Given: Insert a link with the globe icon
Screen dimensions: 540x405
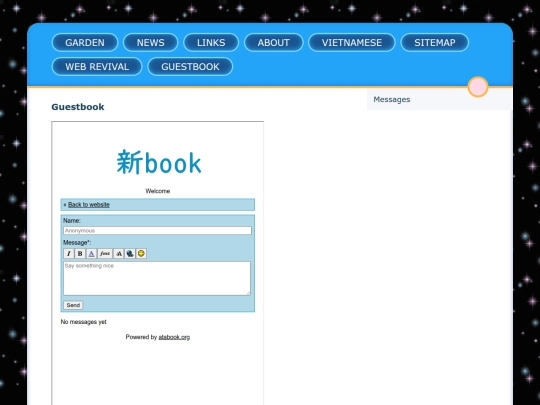Looking at the screenshot, I should (130, 254).
